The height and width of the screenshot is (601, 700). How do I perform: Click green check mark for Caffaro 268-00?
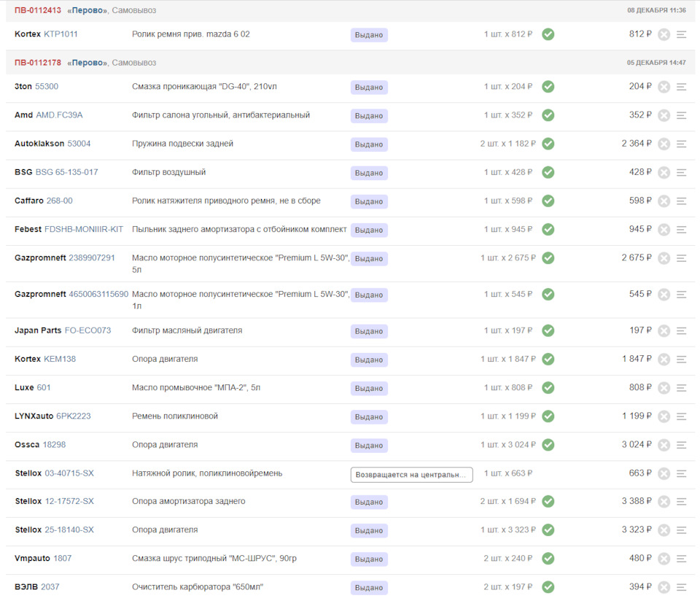pos(548,201)
